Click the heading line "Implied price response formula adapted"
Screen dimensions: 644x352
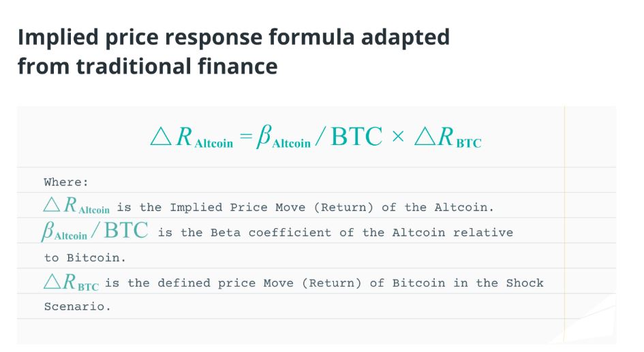234,37
